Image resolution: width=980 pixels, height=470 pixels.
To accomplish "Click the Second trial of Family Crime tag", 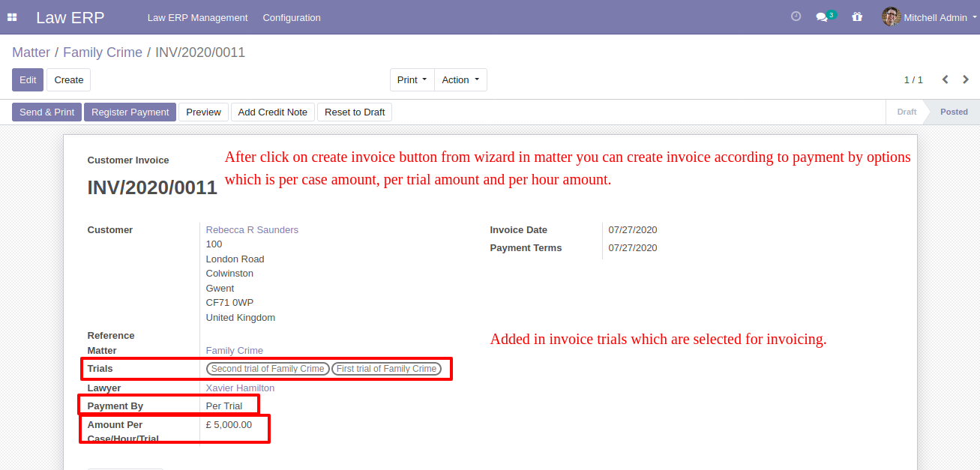I will 268,369.
